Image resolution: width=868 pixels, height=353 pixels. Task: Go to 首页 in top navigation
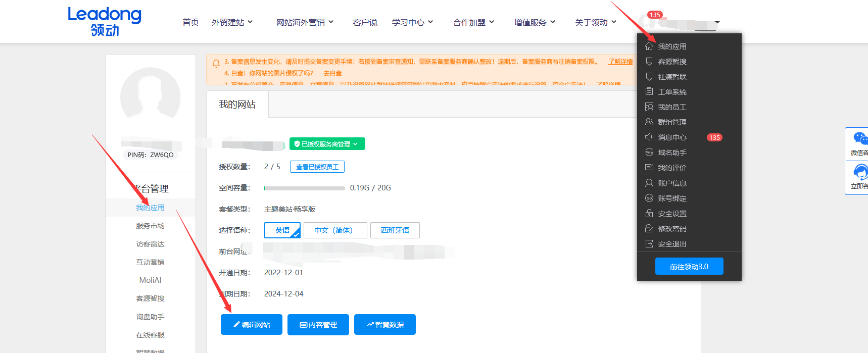click(190, 22)
